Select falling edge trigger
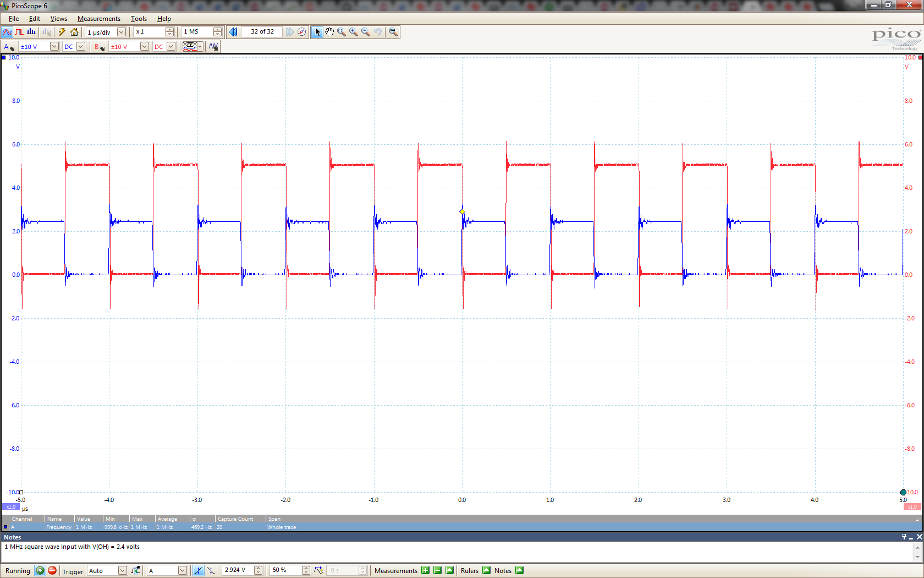Viewport: 924px width, 578px height. (x=211, y=570)
